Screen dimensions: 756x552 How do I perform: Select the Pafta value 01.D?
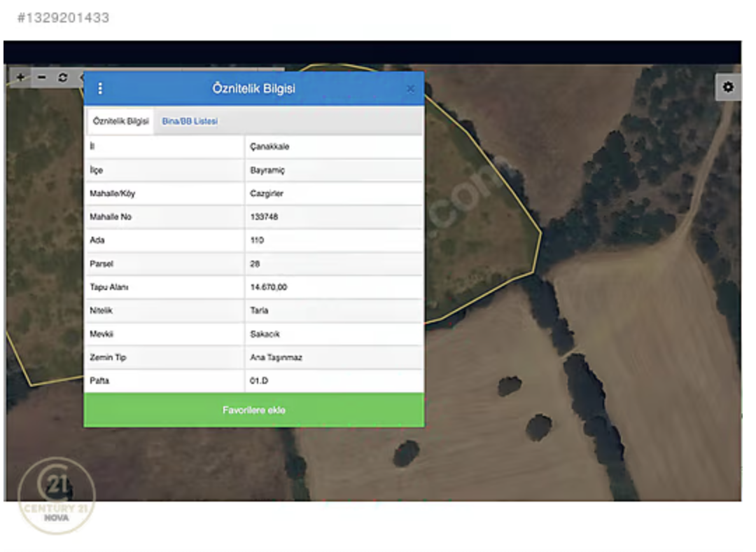pyautogui.click(x=259, y=380)
